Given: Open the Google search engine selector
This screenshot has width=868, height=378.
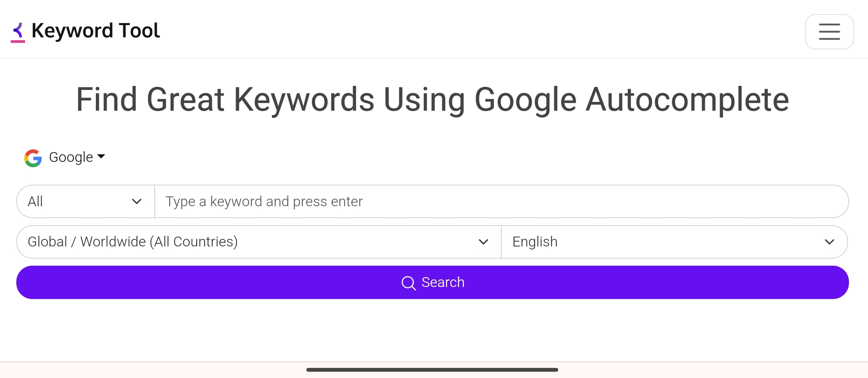Looking at the screenshot, I should [65, 157].
